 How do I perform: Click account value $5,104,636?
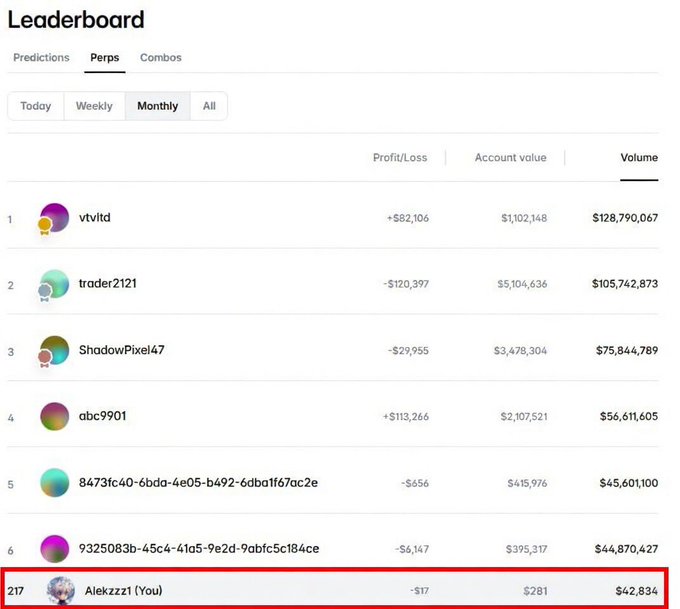(x=522, y=284)
